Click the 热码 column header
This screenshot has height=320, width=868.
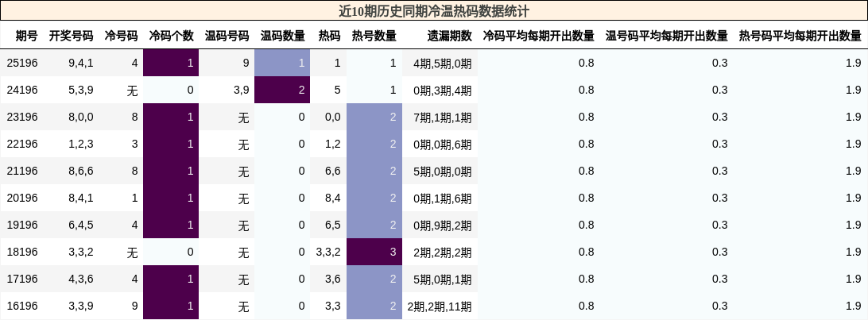[x=329, y=36]
